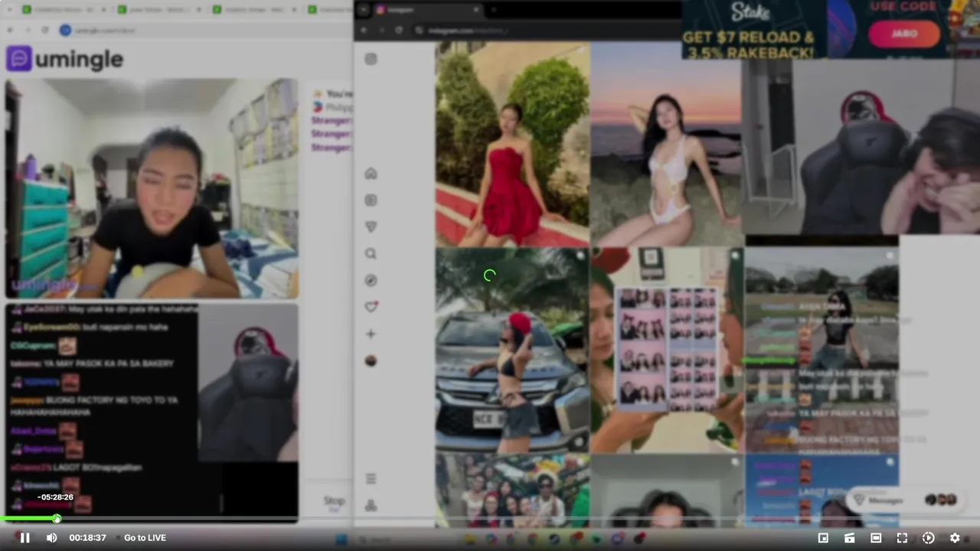Open Messages paper-plane in Instagram sidebar
The height and width of the screenshot is (551, 980).
(371, 227)
